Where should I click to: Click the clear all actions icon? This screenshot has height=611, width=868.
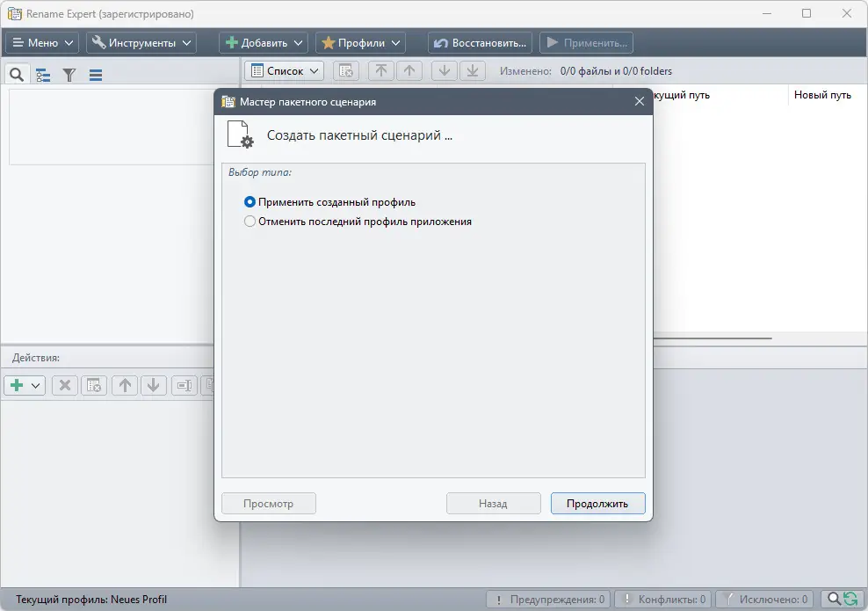point(94,385)
